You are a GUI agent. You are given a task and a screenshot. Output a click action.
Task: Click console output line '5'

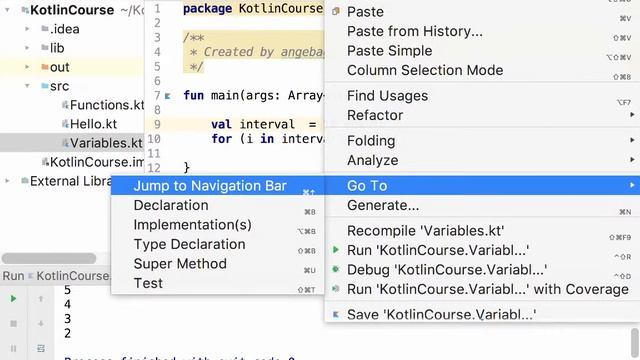pyautogui.click(x=67, y=290)
